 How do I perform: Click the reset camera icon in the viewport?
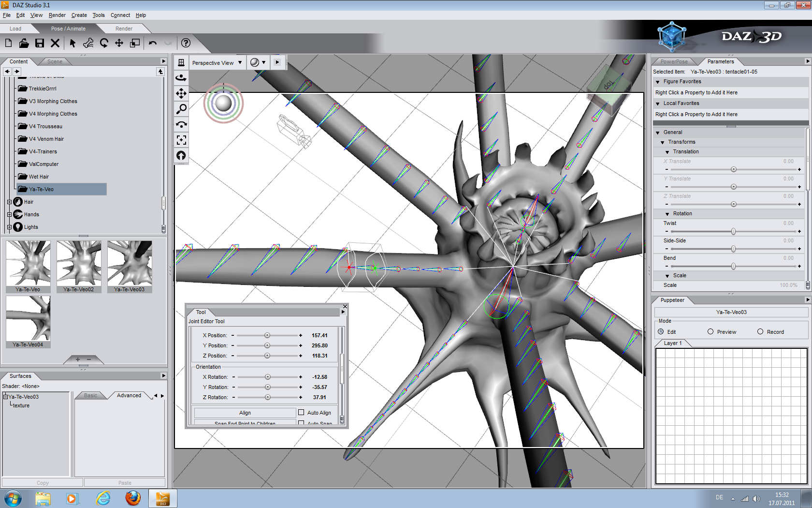click(181, 155)
